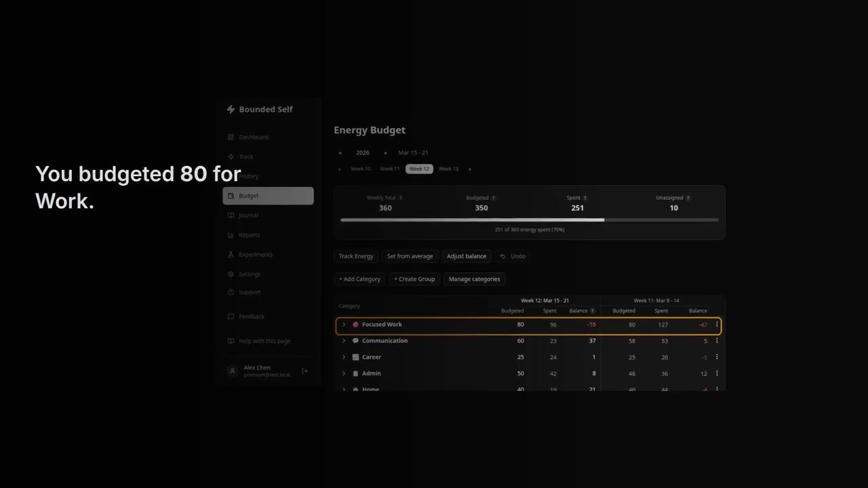
Task: Switch to Week 13 tab
Action: tap(448, 169)
